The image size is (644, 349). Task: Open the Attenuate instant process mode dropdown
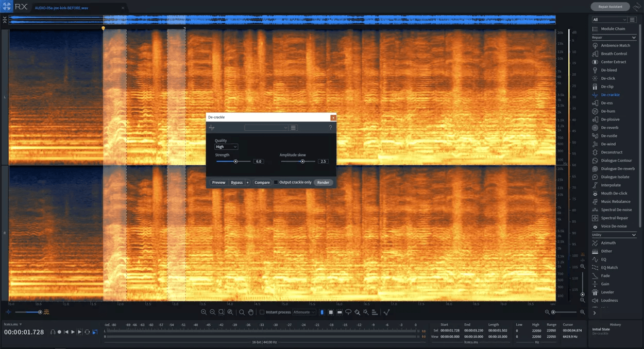[304, 312]
